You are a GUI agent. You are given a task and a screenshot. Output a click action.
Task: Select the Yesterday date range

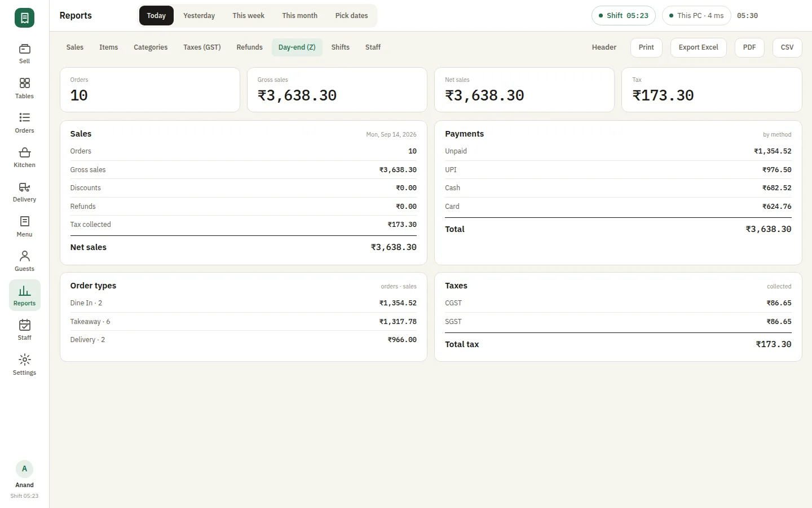point(199,16)
